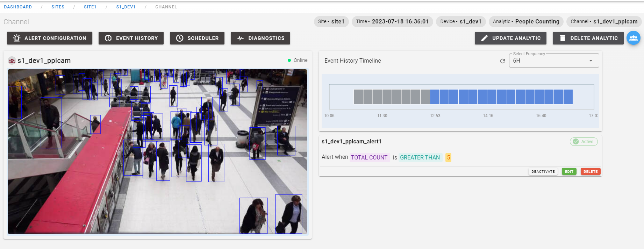The height and width of the screenshot is (249, 644).
Task: Click the people icon beside s1_dev1_pplcam
Action: [12, 61]
